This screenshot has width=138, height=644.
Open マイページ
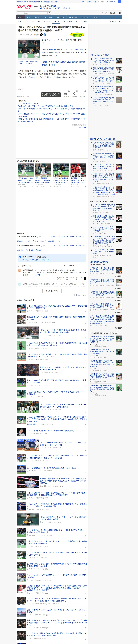[x=103, y=13]
